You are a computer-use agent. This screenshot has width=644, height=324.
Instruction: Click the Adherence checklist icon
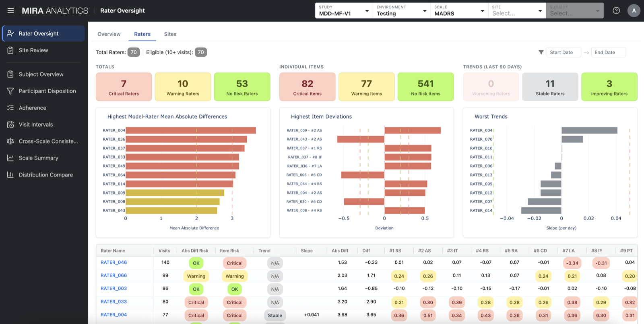(10, 108)
